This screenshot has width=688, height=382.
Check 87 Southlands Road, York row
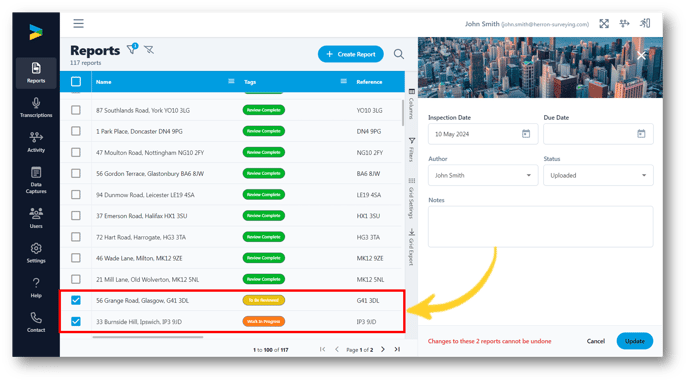point(76,110)
